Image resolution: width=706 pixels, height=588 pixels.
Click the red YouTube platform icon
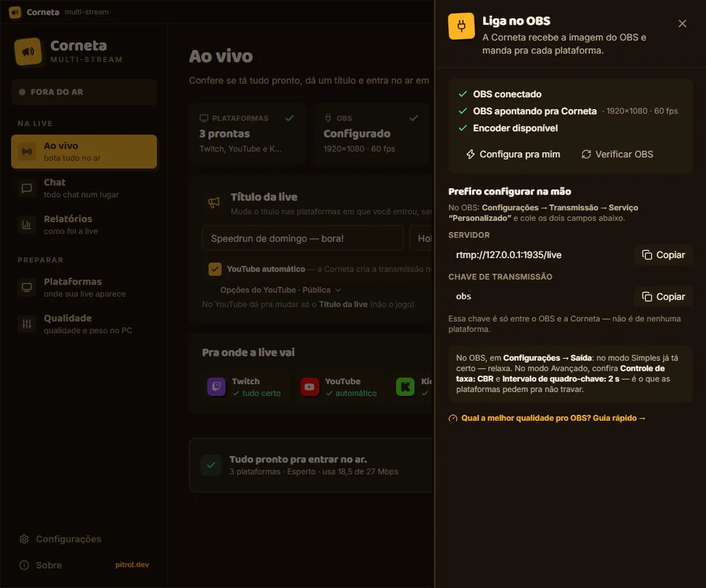[310, 387]
